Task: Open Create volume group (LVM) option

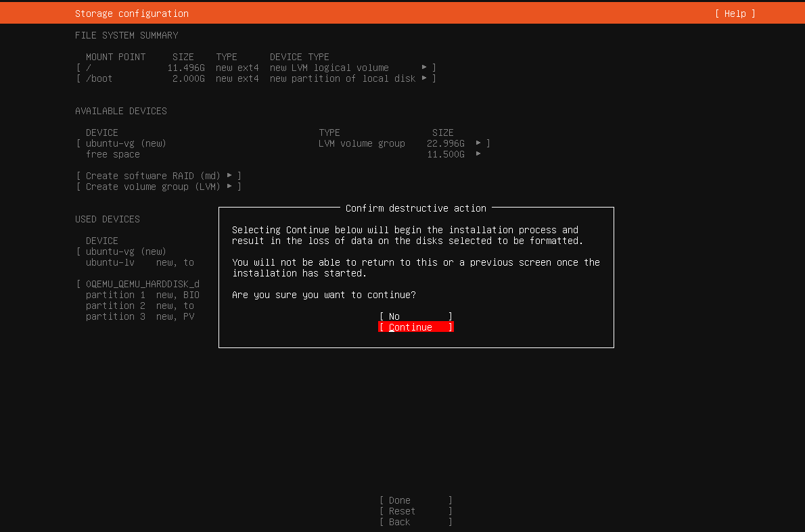Action: click(x=159, y=187)
